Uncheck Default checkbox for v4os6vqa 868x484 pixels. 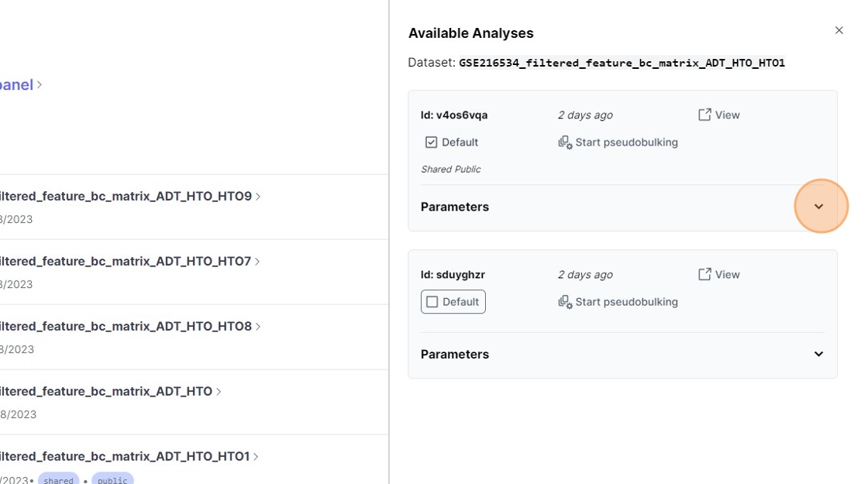point(432,142)
